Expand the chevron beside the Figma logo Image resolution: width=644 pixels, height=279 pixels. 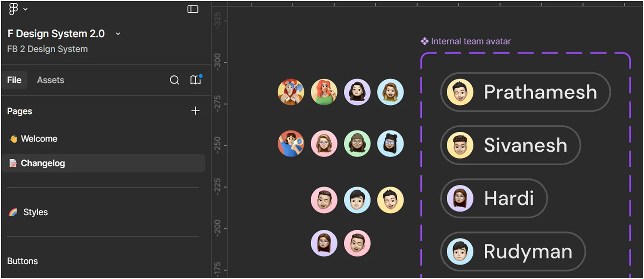point(25,9)
